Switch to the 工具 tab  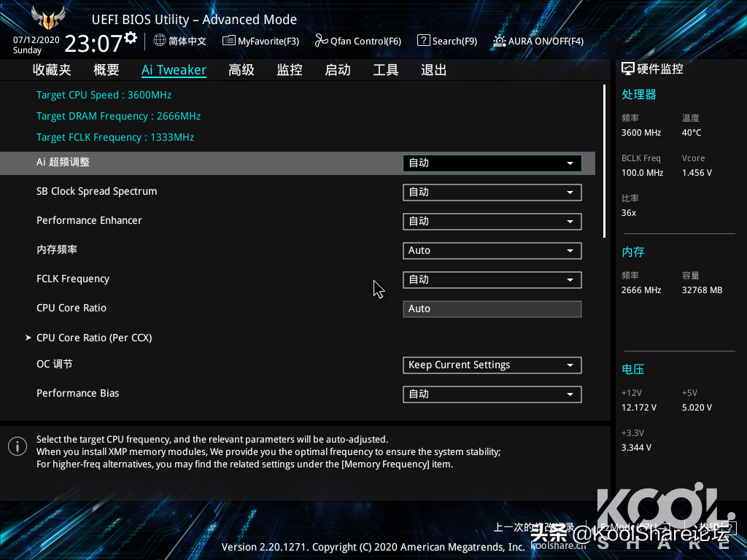pyautogui.click(x=386, y=70)
